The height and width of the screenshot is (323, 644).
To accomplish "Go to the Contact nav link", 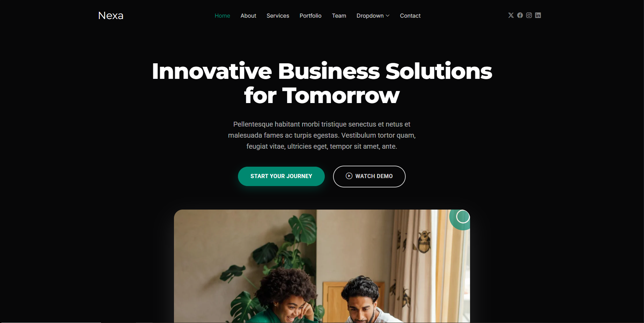I will [x=410, y=16].
